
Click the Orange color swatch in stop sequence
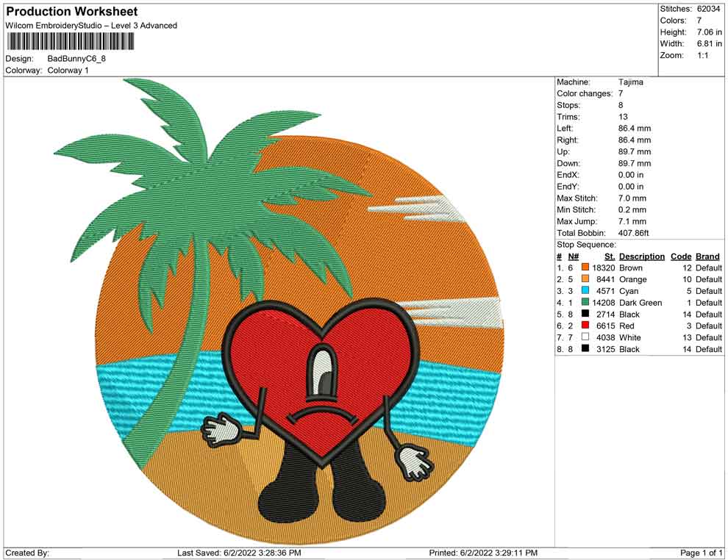(x=585, y=279)
